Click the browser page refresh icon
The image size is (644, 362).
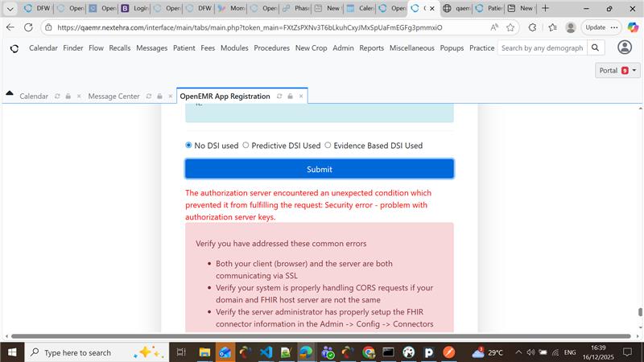[x=28, y=27]
